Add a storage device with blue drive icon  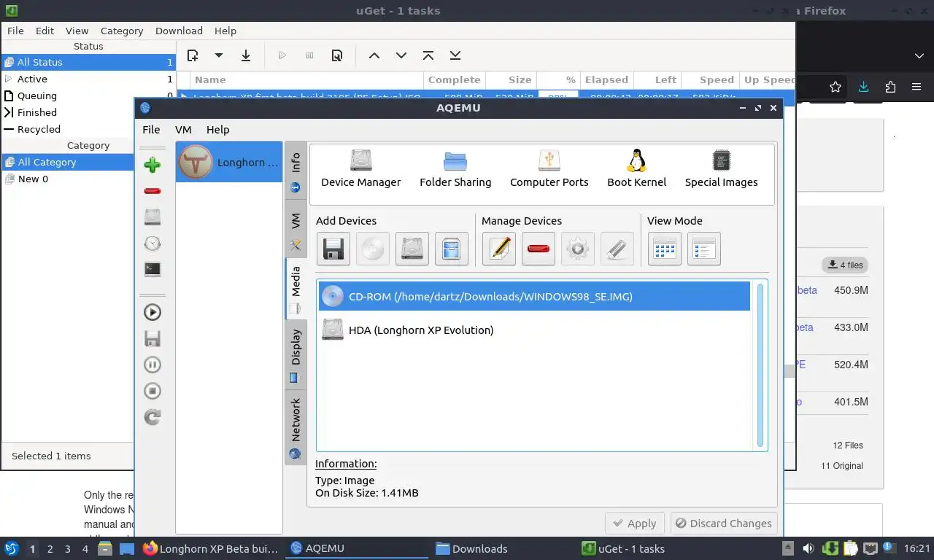click(x=452, y=249)
